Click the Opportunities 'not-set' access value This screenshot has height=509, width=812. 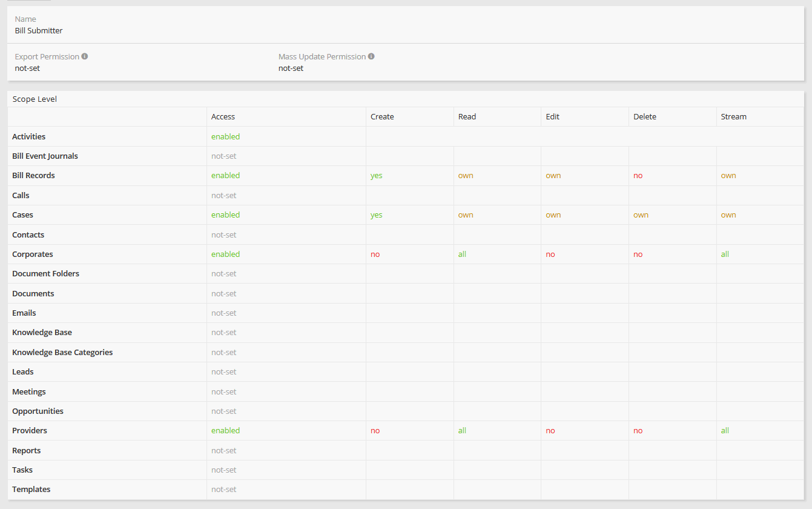223,411
